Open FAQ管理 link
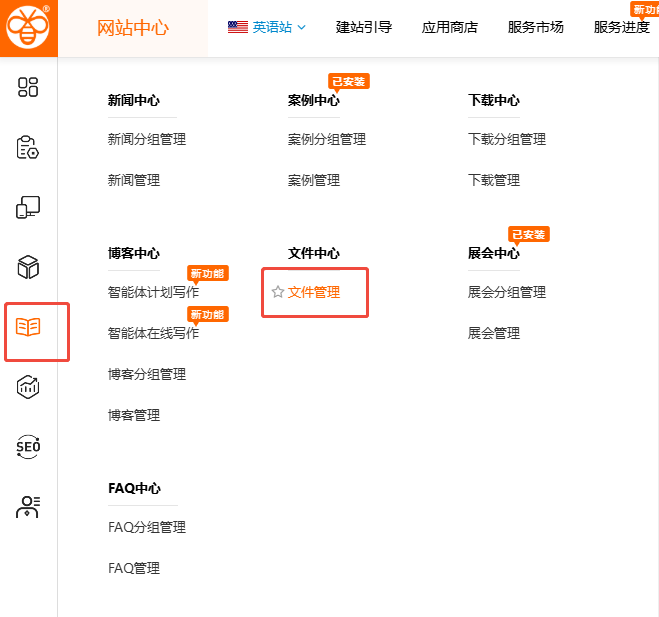 (134, 568)
